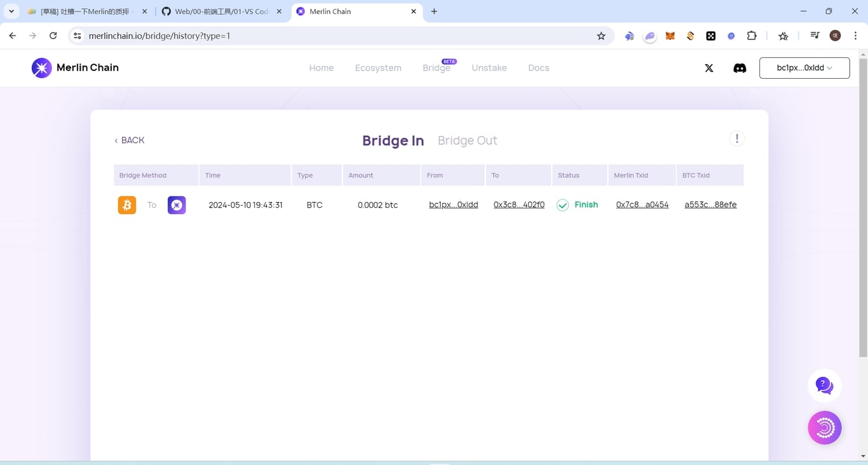Open the MetaMask fox extension
Screen dimensions: 868x465
tap(670, 36)
